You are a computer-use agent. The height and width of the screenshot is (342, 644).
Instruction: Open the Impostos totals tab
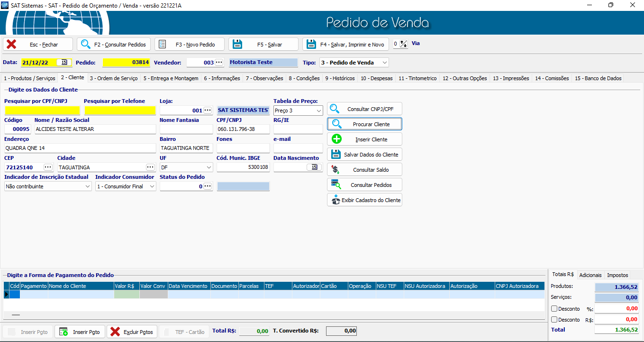(617, 275)
